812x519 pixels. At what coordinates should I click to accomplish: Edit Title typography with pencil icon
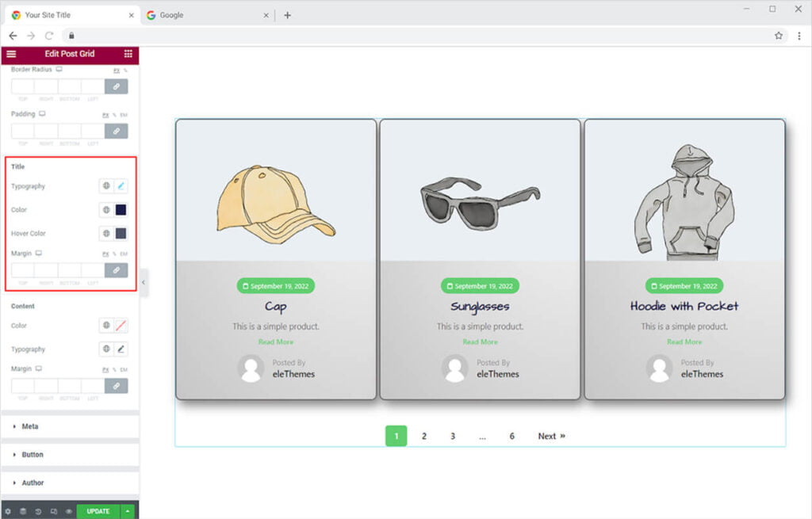click(121, 186)
